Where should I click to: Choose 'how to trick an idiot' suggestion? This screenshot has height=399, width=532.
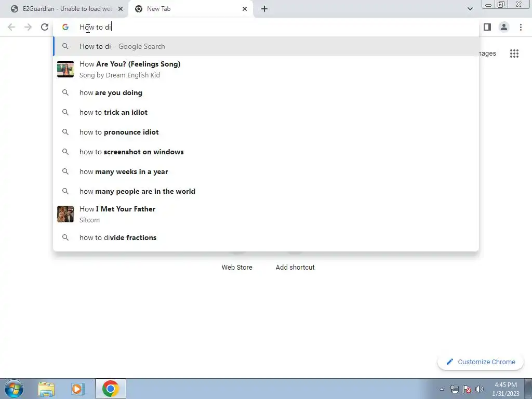266,112
